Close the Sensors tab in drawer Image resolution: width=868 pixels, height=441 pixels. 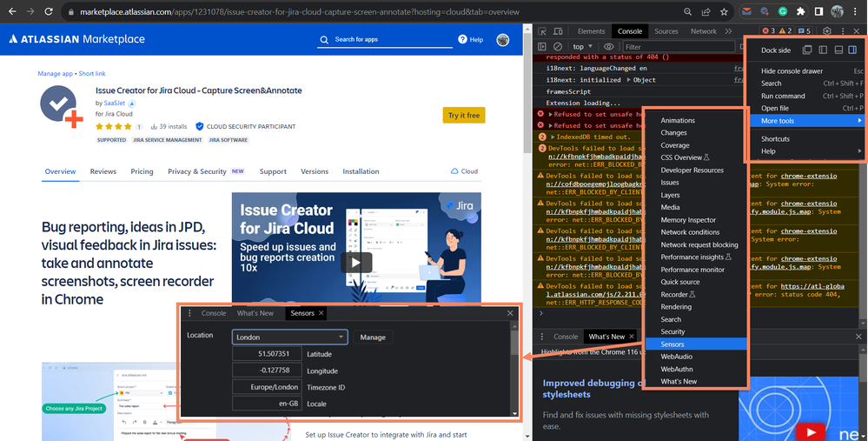(x=321, y=313)
